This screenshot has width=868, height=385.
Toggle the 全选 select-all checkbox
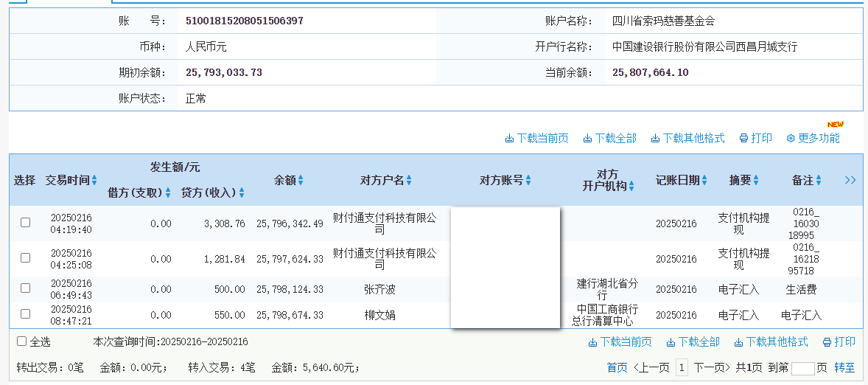(21, 341)
